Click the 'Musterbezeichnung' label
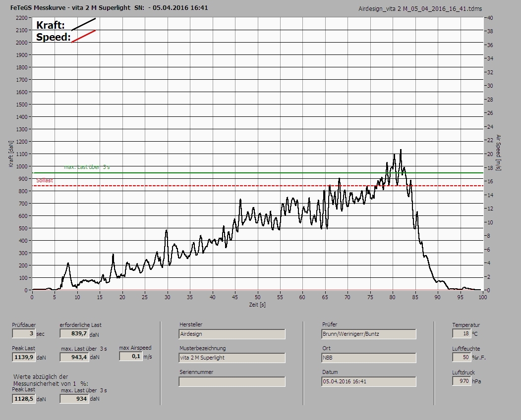The image size is (521, 420). coord(203,348)
